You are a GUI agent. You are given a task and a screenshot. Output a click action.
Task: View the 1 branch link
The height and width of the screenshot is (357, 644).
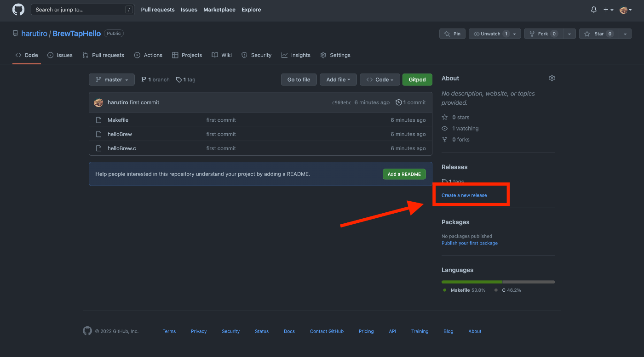(155, 79)
